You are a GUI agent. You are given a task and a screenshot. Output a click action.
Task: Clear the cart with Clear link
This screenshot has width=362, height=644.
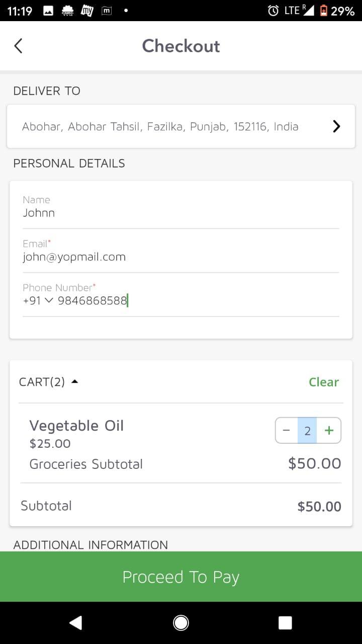point(324,382)
